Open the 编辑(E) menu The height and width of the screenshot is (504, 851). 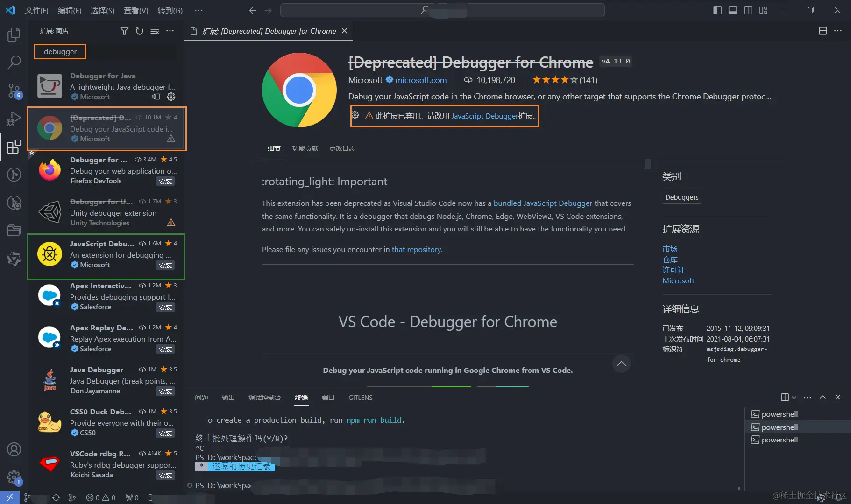coord(70,10)
